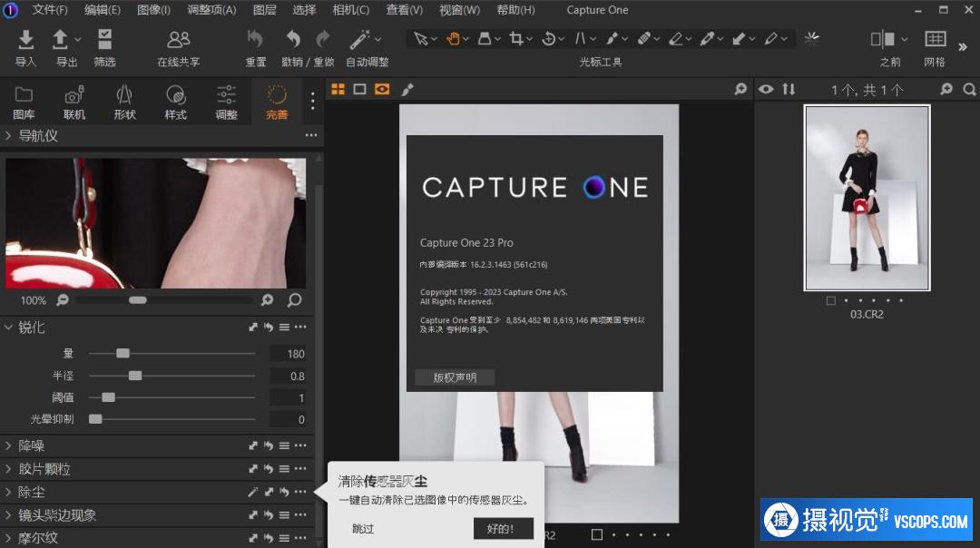
Task: Expand the 胶片颗粒 (Film grain) panel
Action: coord(8,469)
